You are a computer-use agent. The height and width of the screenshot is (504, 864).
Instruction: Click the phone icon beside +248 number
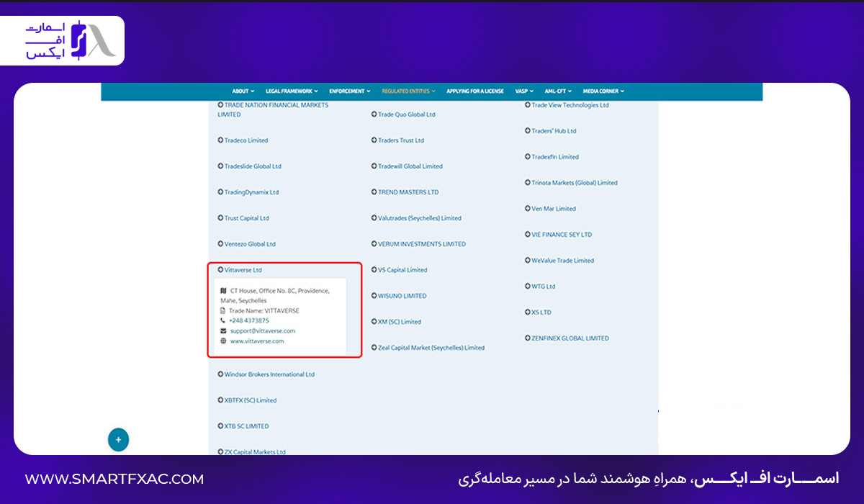click(x=223, y=321)
